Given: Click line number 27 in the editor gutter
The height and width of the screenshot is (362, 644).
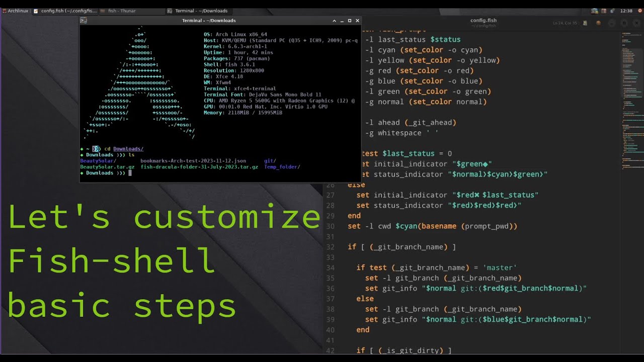Looking at the screenshot, I should coord(330,195).
